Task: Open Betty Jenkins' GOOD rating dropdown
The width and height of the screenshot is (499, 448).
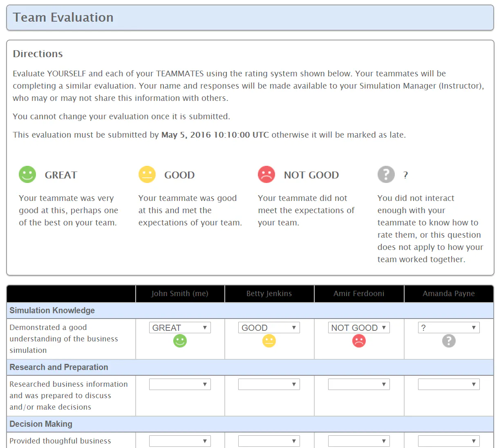Action: tap(269, 328)
